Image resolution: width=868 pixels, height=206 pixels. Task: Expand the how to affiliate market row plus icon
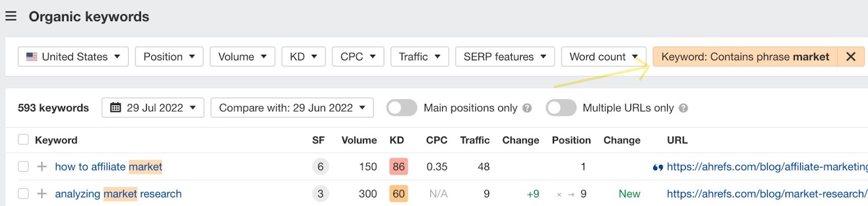point(42,166)
